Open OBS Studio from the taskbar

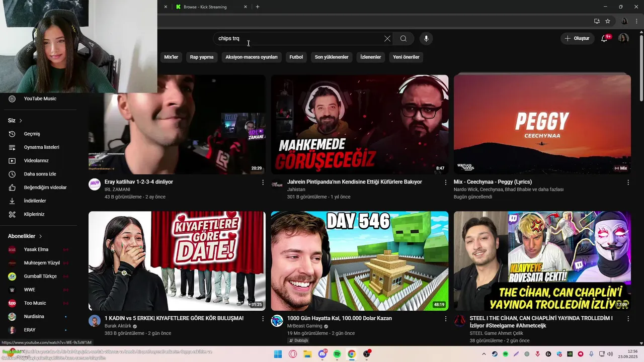click(367, 354)
